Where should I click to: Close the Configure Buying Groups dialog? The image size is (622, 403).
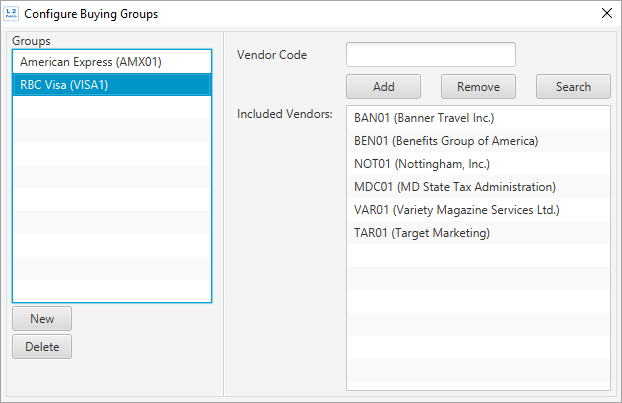tap(606, 14)
